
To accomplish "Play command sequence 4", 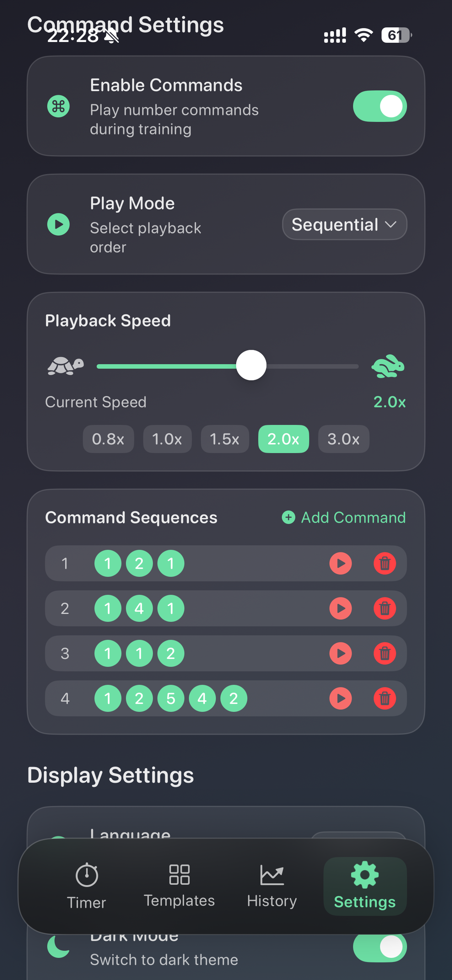I will click(340, 699).
